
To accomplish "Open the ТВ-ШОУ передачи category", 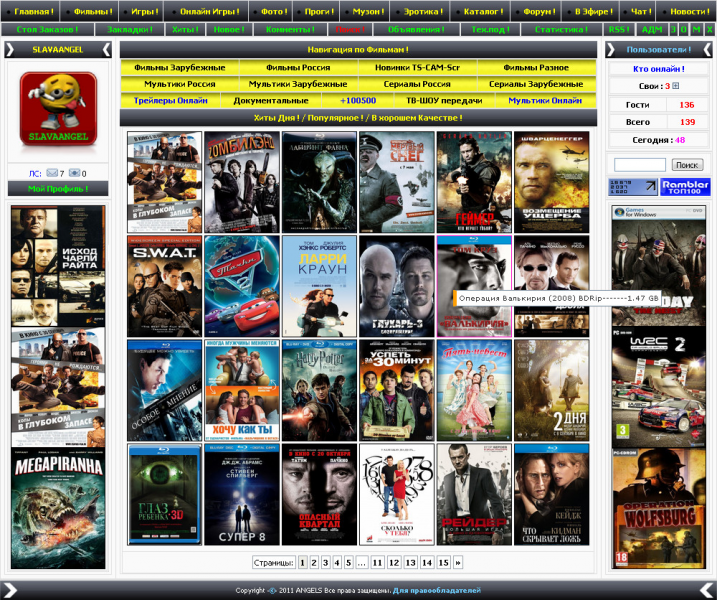I will [x=444, y=101].
